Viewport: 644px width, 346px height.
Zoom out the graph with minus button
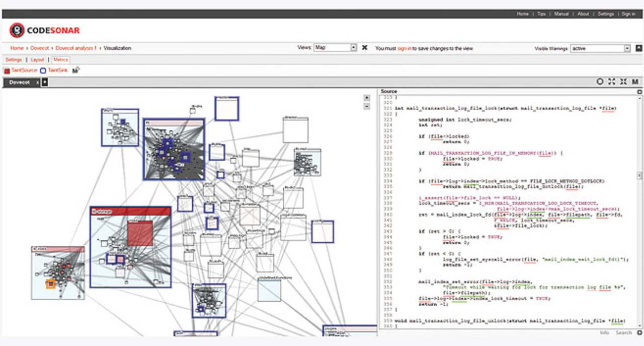tap(367, 106)
